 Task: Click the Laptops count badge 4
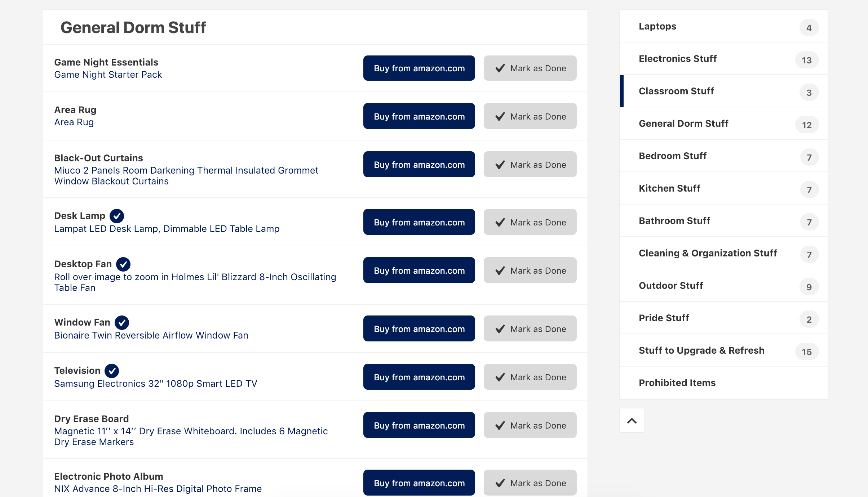tap(809, 28)
